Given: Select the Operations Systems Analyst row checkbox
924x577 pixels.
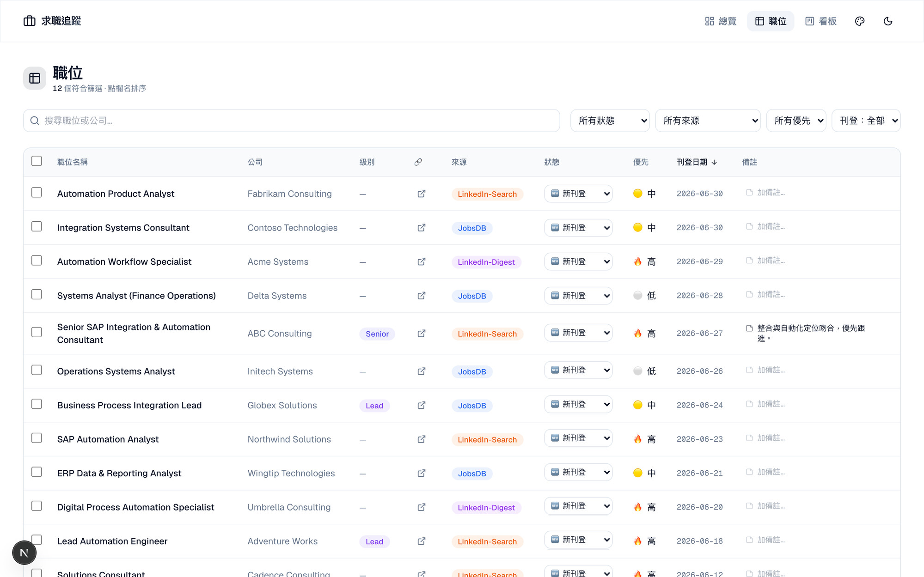Looking at the screenshot, I should pyautogui.click(x=37, y=370).
